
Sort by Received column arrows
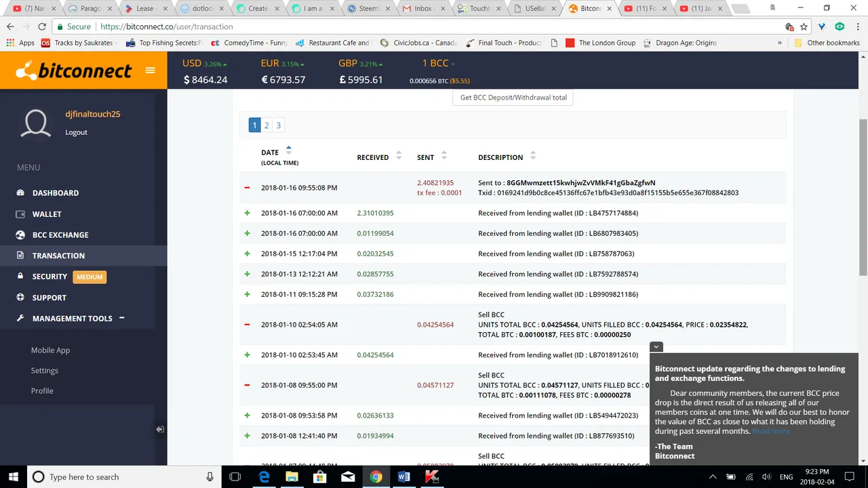(399, 156)
